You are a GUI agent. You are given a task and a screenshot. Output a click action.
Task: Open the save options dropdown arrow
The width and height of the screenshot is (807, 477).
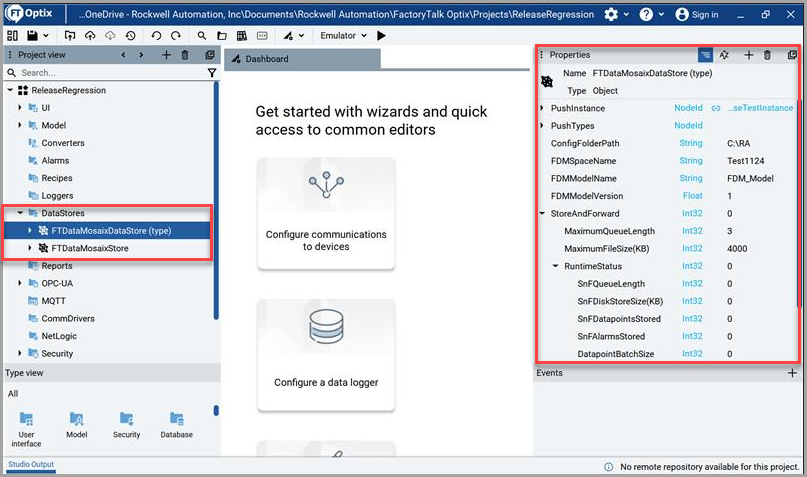(46, 36)
